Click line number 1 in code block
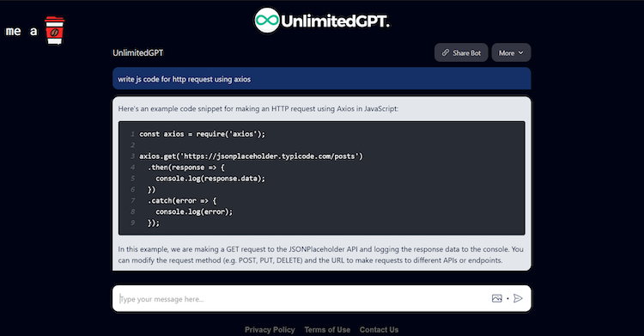This screenshot has width=644, height=336. (132, 134)
